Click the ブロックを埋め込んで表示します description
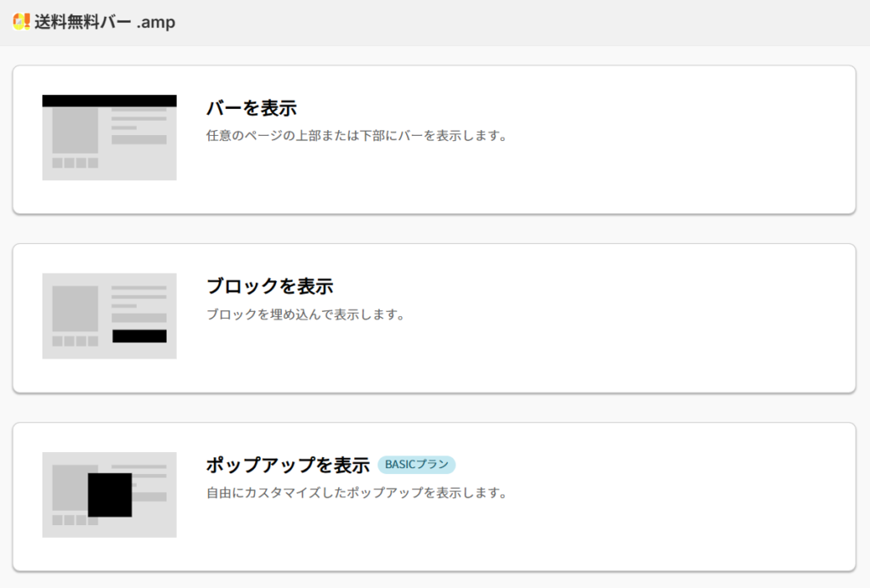Viewport: 870px width, 588px height. (305, 314)
